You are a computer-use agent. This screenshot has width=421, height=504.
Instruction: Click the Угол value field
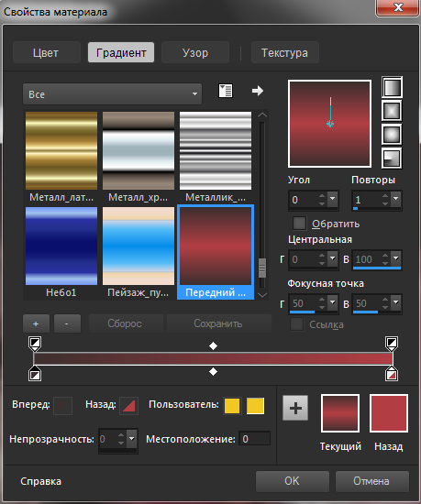[304, 200]
